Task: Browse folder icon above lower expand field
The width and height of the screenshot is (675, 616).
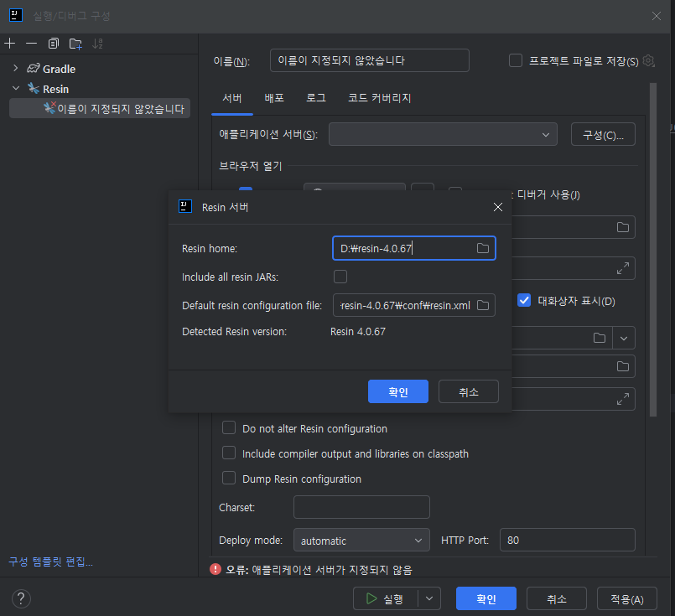Action: click(x=622, y=366)
